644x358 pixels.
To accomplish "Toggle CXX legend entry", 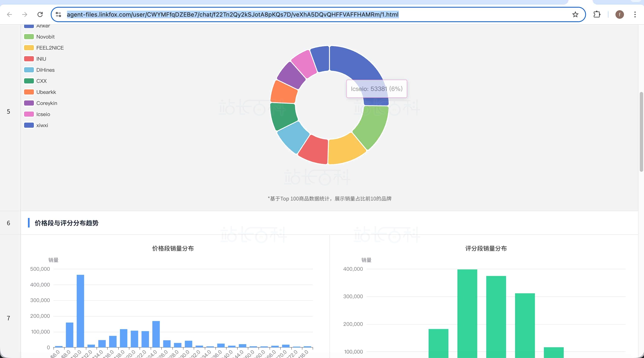I will (35, 81).
